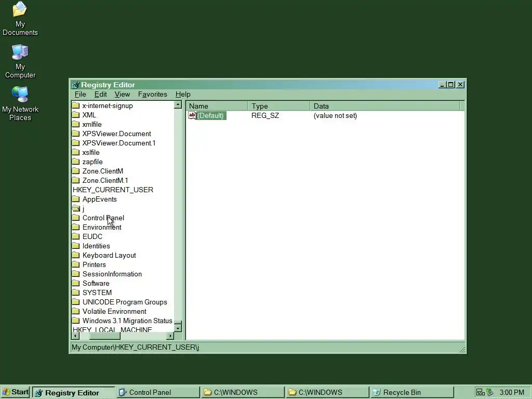Select the HKEY_LOCAL_MACHINE tree entry
The width and height of the screenshot is (532, 399).
point(112,329)
